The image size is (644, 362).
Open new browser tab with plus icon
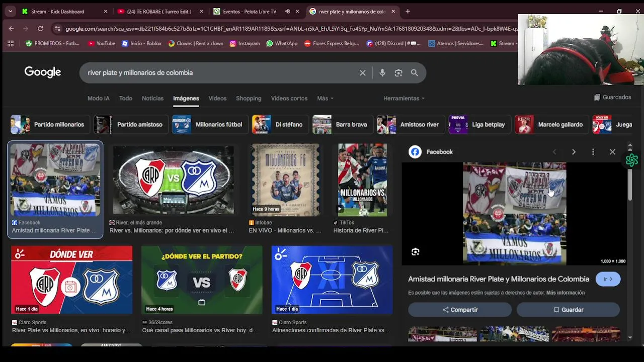(408, 11)
